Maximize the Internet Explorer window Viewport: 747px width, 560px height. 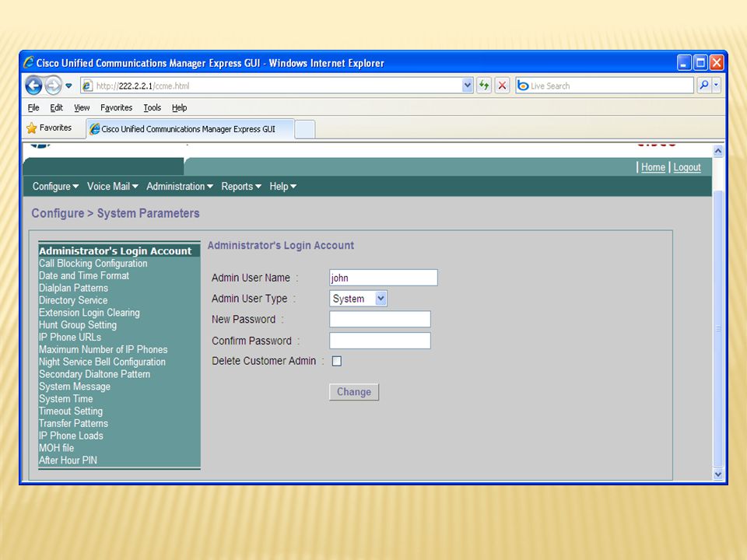pos(700,62)
